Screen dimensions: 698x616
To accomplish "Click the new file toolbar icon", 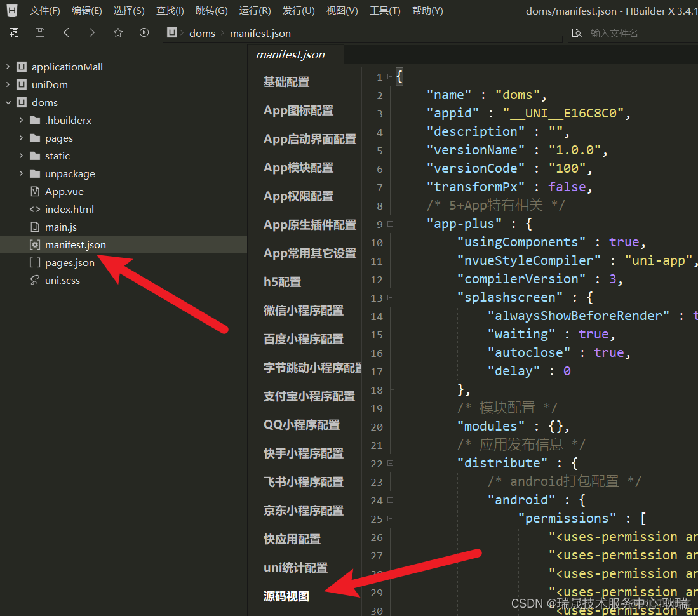I will pos(14,32).
